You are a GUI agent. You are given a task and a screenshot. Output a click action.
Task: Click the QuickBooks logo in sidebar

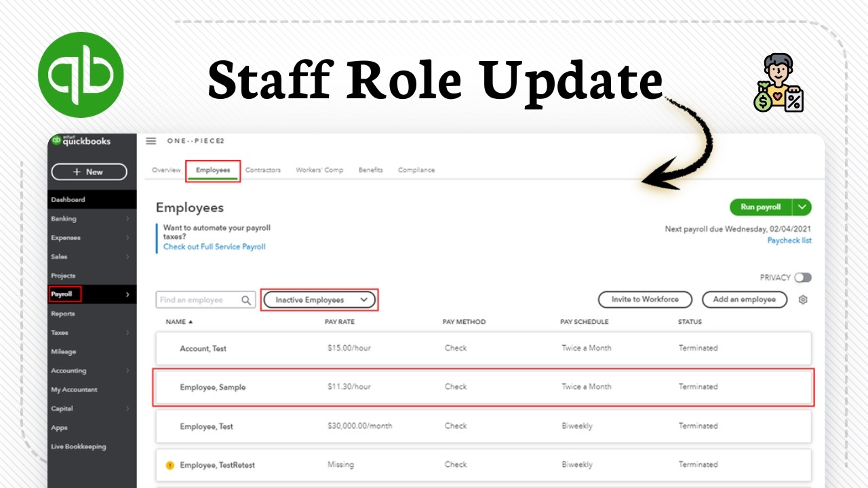(x=81, y=141)
